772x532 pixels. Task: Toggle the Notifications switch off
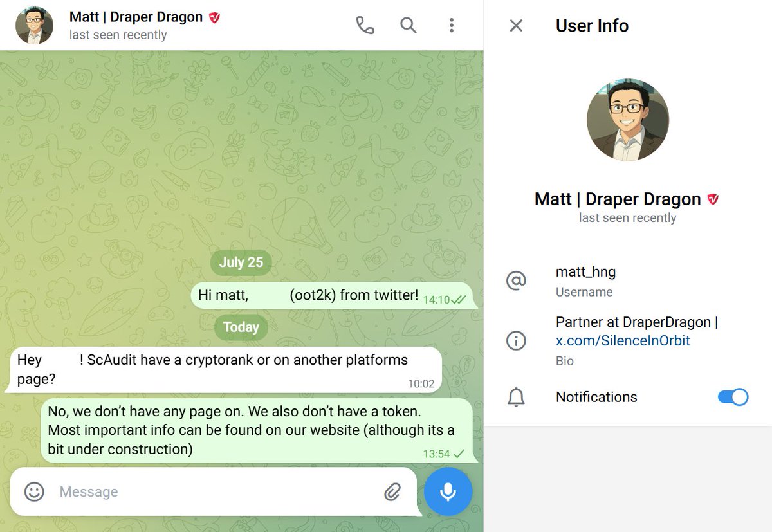coord(733,397)
